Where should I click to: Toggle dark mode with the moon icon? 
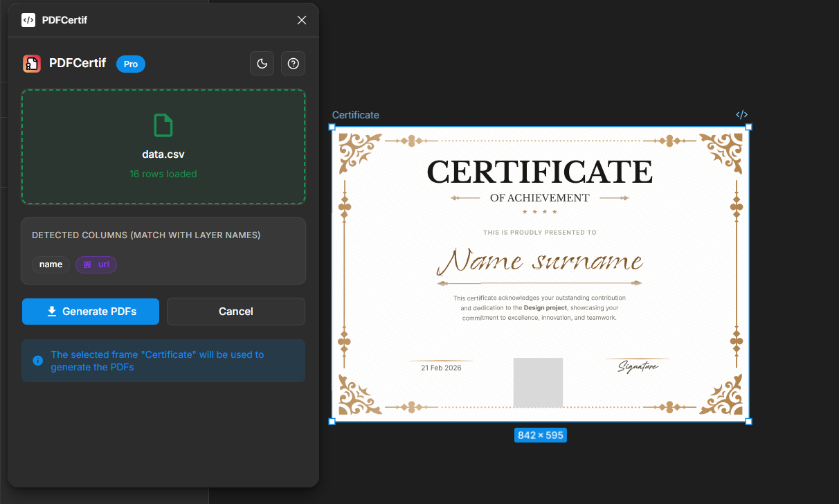[262, 63]
